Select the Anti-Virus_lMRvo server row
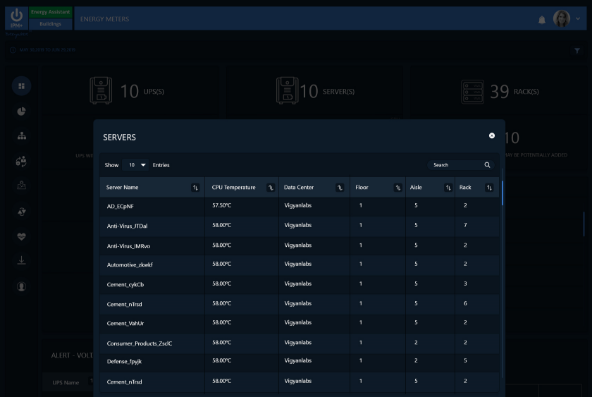Screen dimensions: 592x397 [299, 246]
